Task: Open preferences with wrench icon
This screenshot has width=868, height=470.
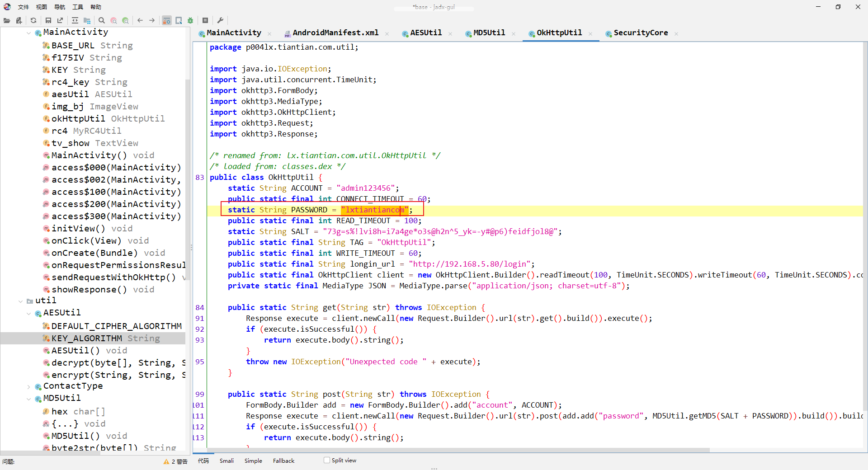Action: click(x=220, y=20)
